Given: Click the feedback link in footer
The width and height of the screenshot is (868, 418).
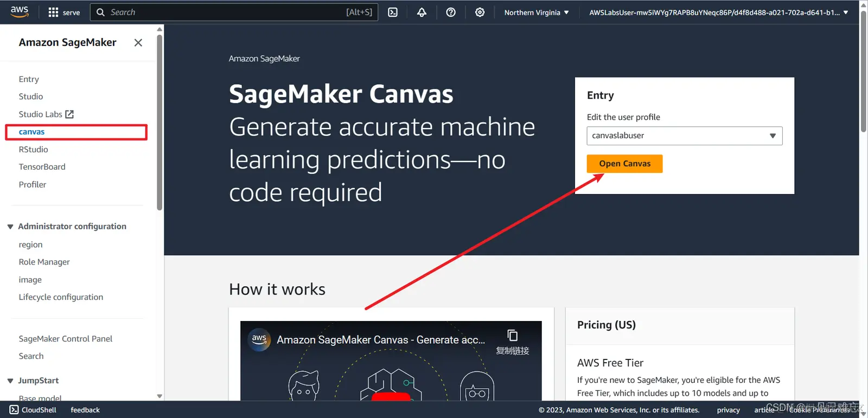Looking at the screenshot, I should click(x=85, y=410).
